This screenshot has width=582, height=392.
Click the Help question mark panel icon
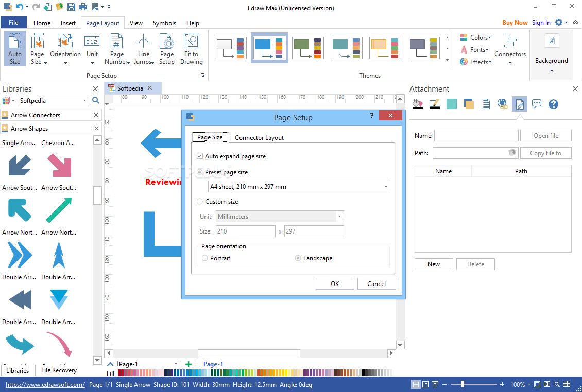point(553,104)
